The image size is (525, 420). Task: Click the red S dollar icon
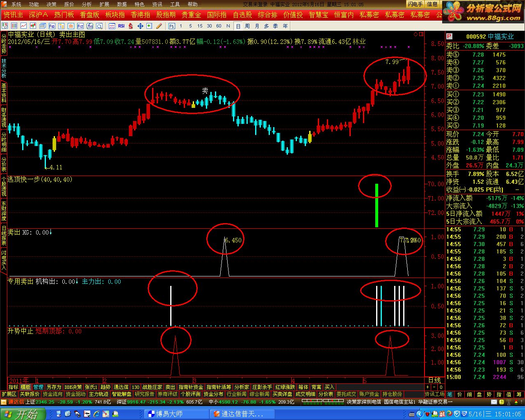coord(131,26)
